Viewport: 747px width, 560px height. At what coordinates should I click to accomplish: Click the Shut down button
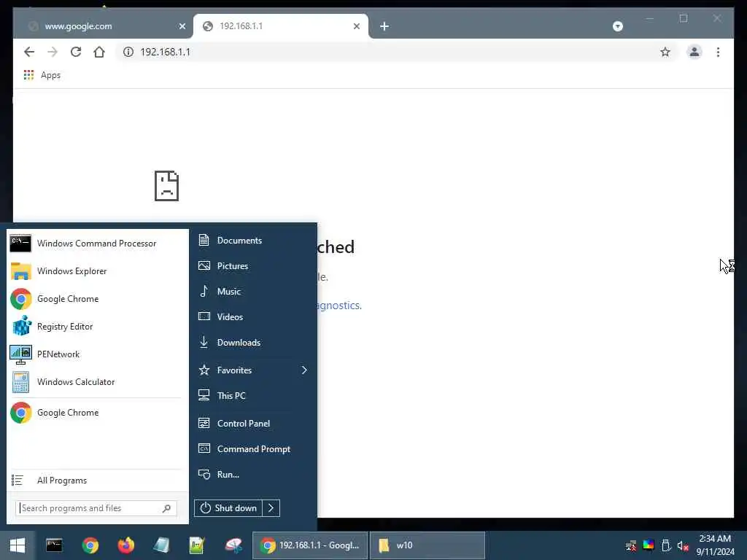pos(228,508)
